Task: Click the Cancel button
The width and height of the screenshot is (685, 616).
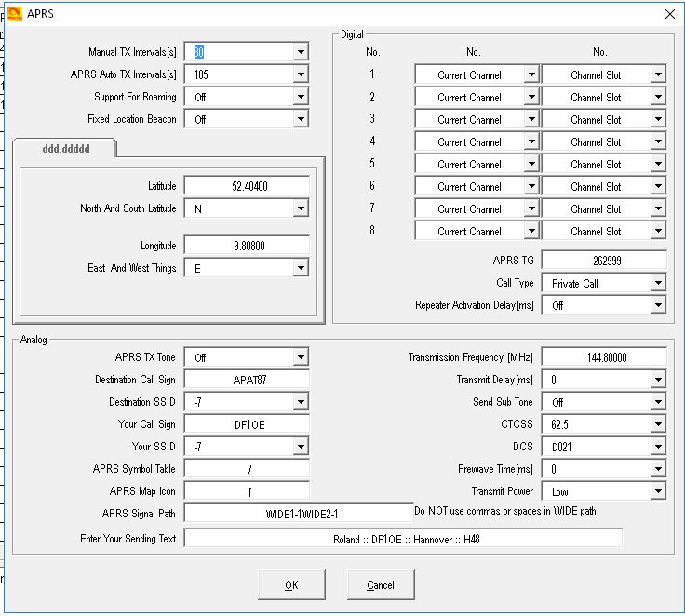Action: (380, 584)
